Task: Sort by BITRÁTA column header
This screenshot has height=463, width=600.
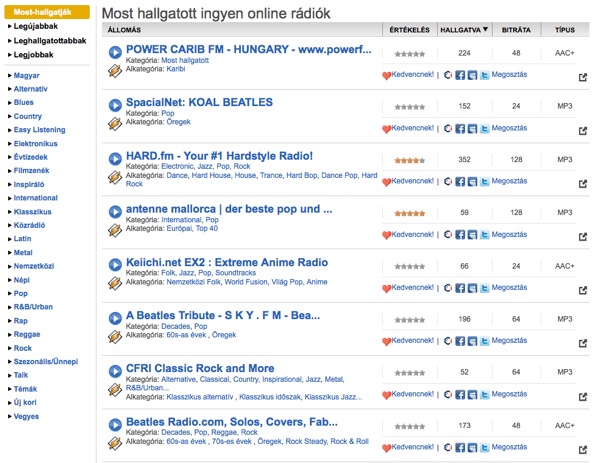Action: pos(516,30)
